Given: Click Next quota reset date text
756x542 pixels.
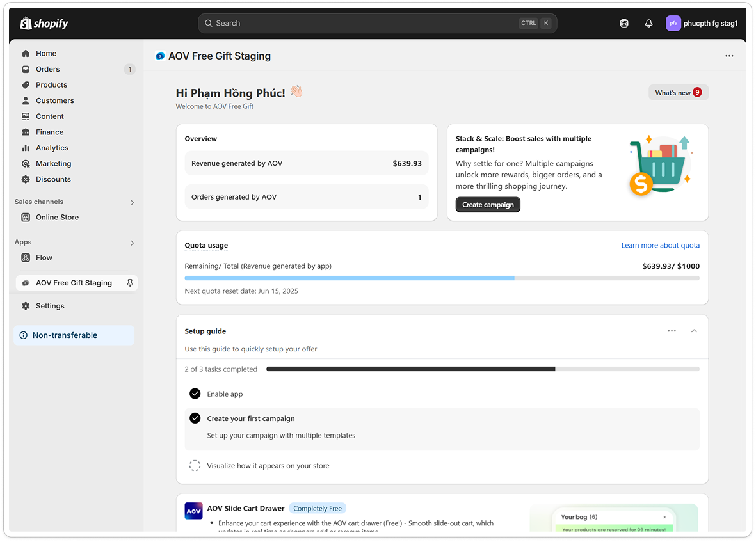Looking at the screenshot, I should pos(241,291).
